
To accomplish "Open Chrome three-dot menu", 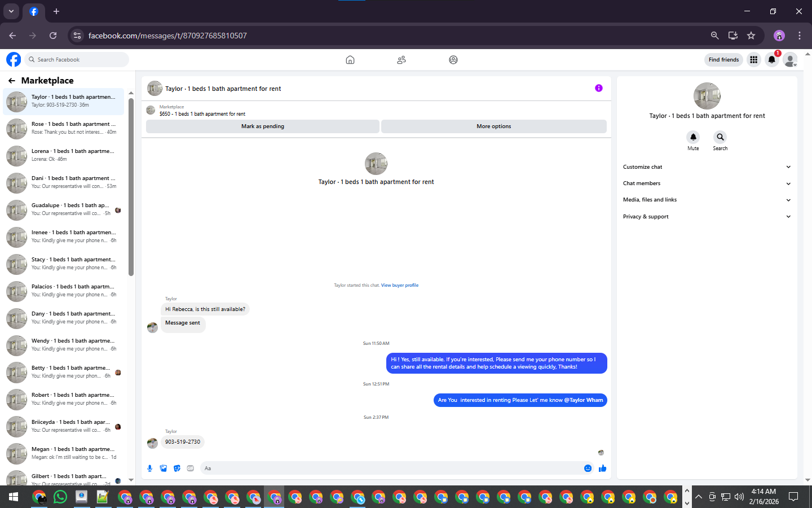I will point(800,36).
